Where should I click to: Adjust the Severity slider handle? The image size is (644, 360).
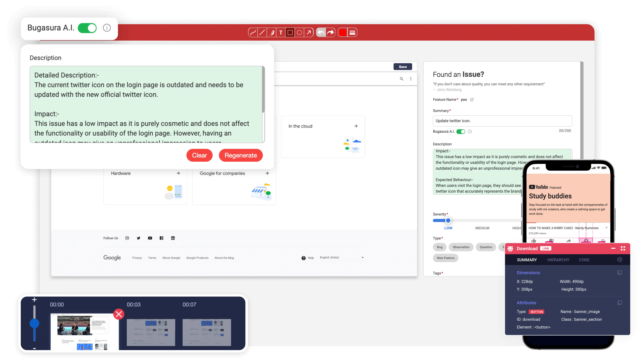point(448,221)
